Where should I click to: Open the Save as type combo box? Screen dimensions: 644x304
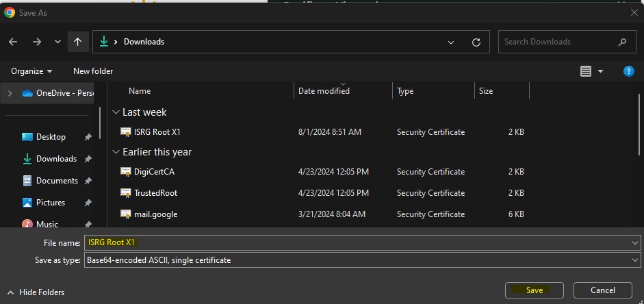[362, 260]
